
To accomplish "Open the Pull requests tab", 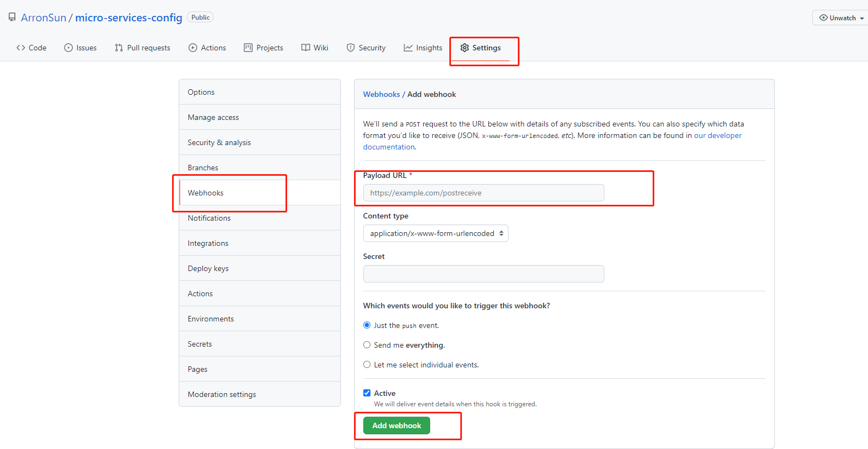I will click(x=142, y=48).
